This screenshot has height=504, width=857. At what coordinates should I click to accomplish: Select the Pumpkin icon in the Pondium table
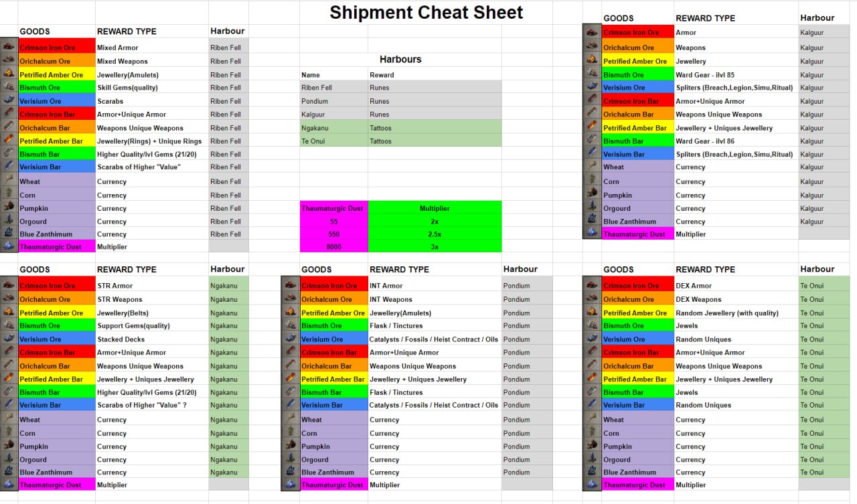tap(291, 446)
